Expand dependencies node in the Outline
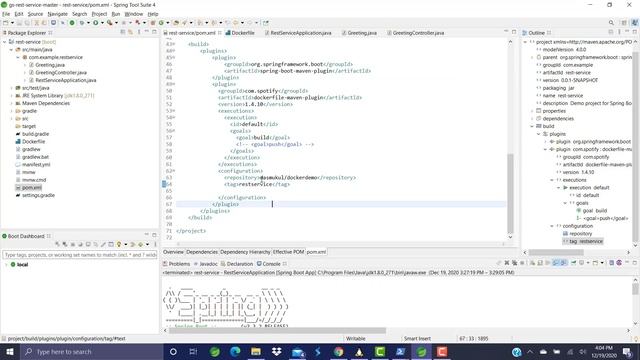Image resolution: width=640 pixels, height=360 pixels. 532,118
